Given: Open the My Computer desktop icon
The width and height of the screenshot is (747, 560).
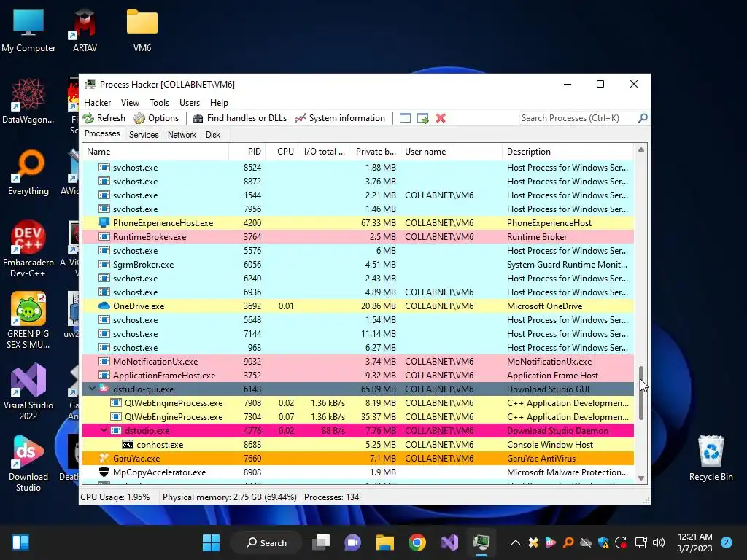Looking at the screenshot, I should [28, 31].
